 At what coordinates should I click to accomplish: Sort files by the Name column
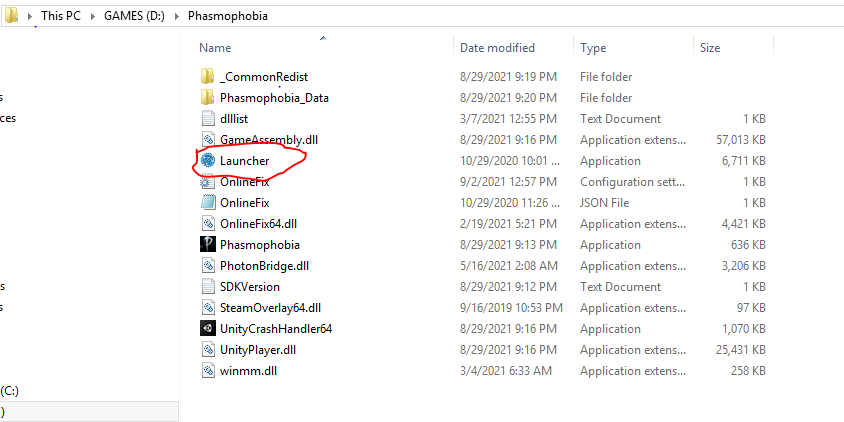pos(215,48)
